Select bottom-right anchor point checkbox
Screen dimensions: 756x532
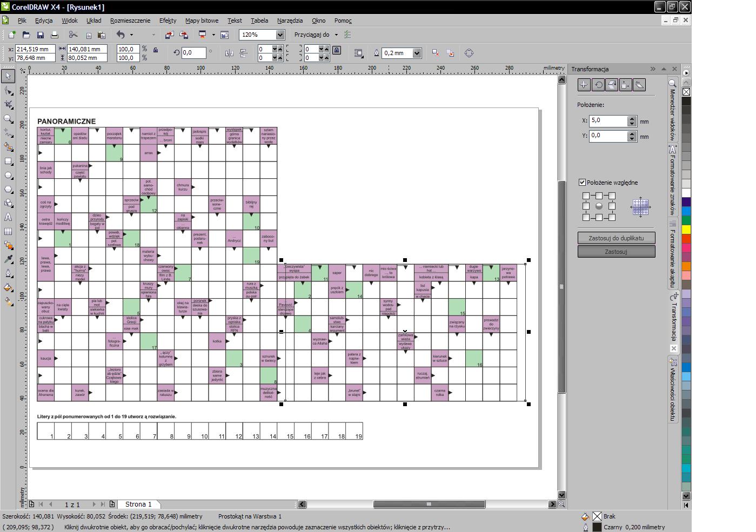(x=612, y=217)
